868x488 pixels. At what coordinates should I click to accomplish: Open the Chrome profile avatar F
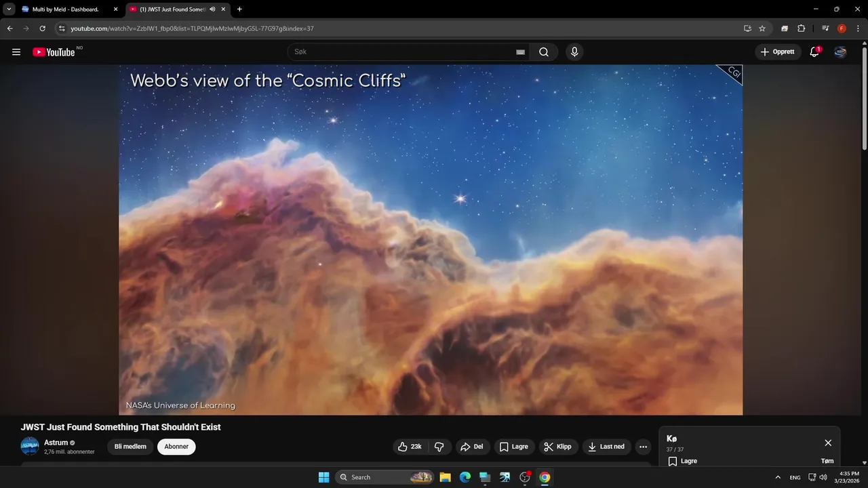pyautogui.click(x=842, y=28)
